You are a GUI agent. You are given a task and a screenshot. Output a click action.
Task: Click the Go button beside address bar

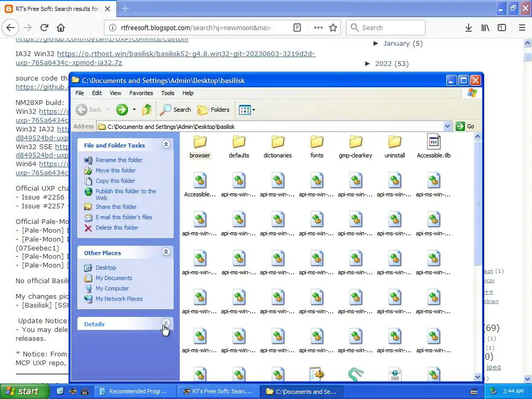tap(465, 126)
